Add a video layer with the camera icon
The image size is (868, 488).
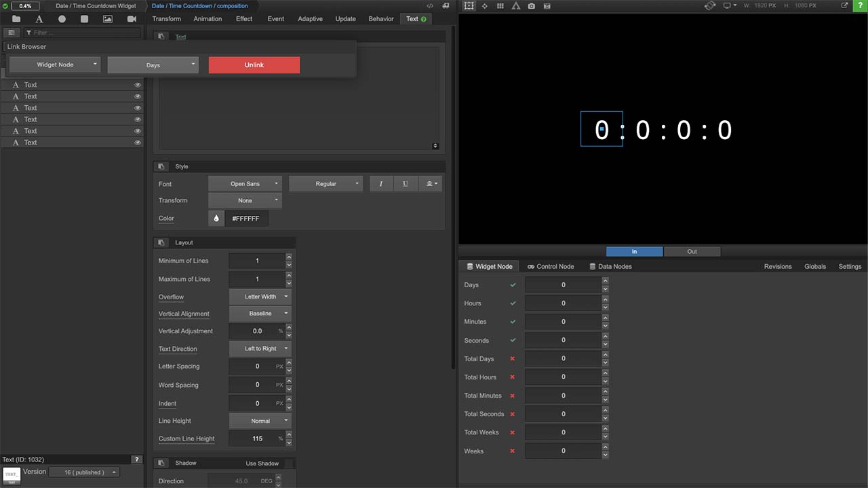(x=132, y=19)
